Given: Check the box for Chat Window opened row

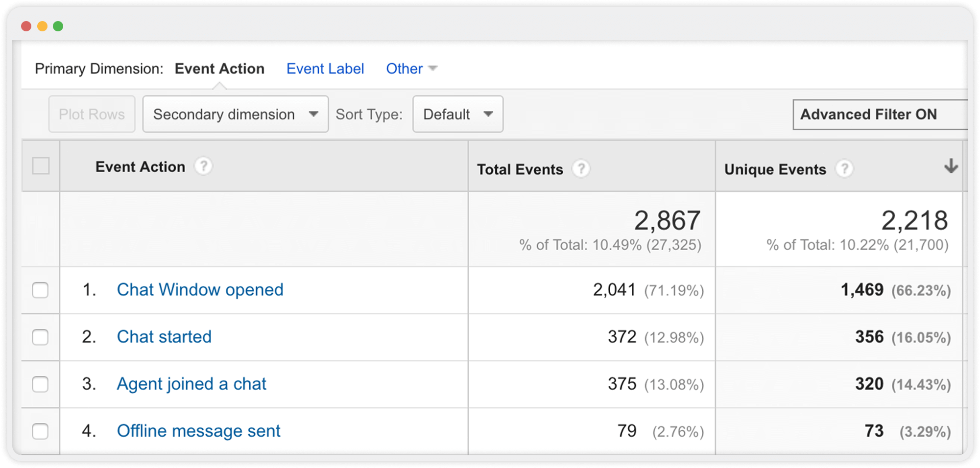Looking at the screenshot, I should (x=40, y=290).
